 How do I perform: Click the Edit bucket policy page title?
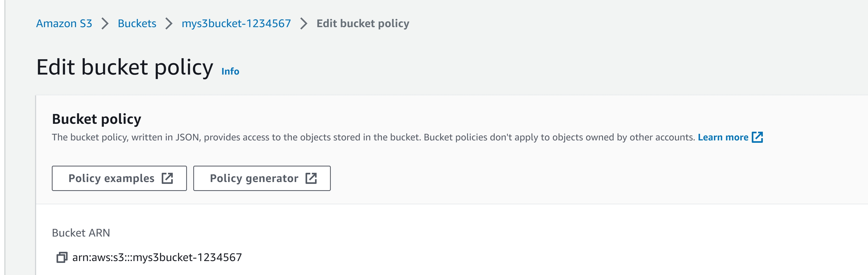tap(125, 67)
